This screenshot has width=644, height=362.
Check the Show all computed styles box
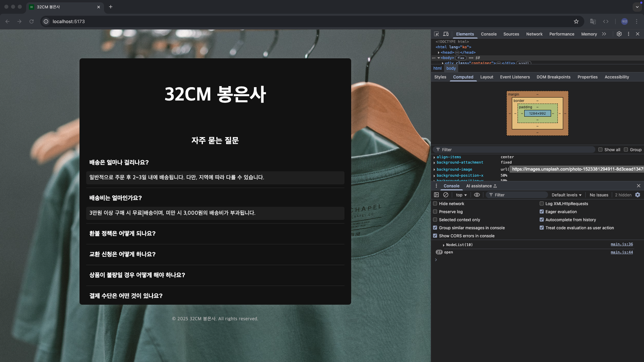click(600, 149)
